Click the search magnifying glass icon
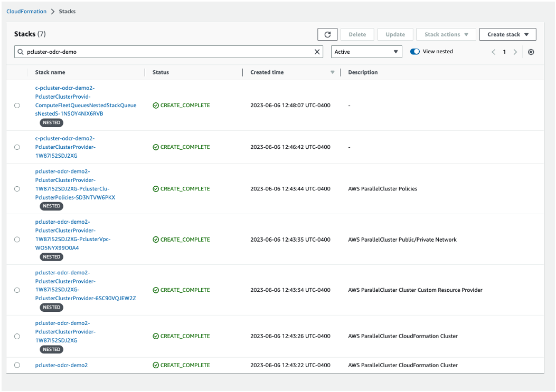The height and width of the screenshot is (392, 556). 20,52
